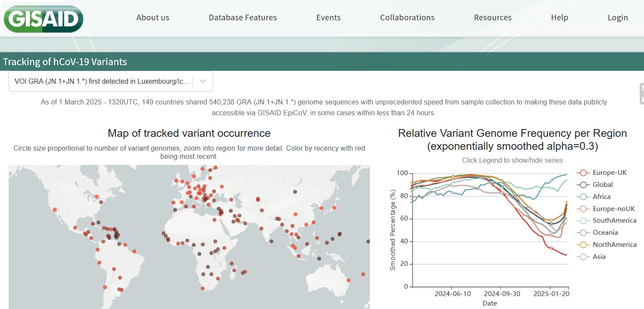The height and width of the screenshot is (309, 644).
Task: Open the Database Features menu
Action: [243, 18]
